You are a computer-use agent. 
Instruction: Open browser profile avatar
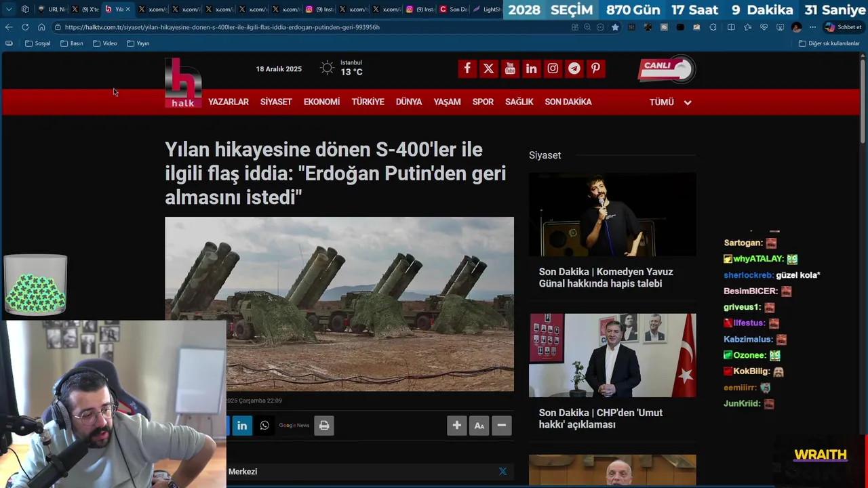click(x=796, y=27)
